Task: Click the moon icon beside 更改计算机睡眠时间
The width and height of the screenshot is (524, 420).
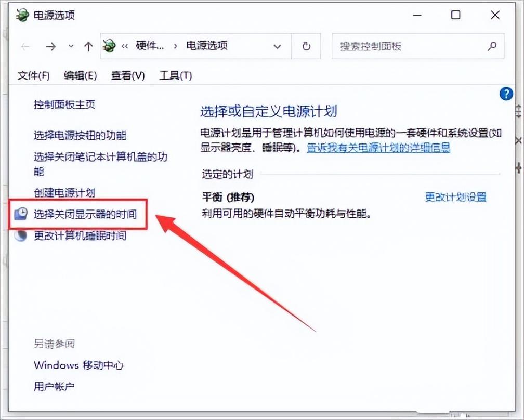Action: pyautogui.click(x=21, y=235)
